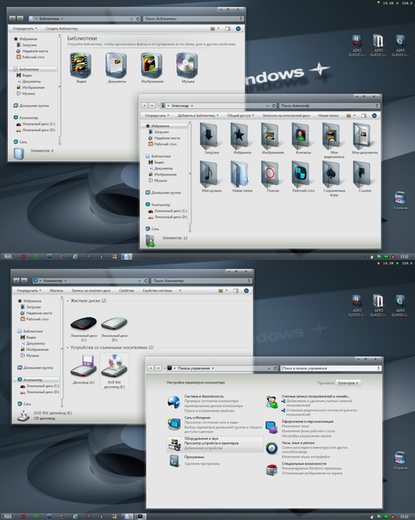Open the Общий доступ toolbar menu
This screenshot has height=520, width=415.
click(240, 115)
